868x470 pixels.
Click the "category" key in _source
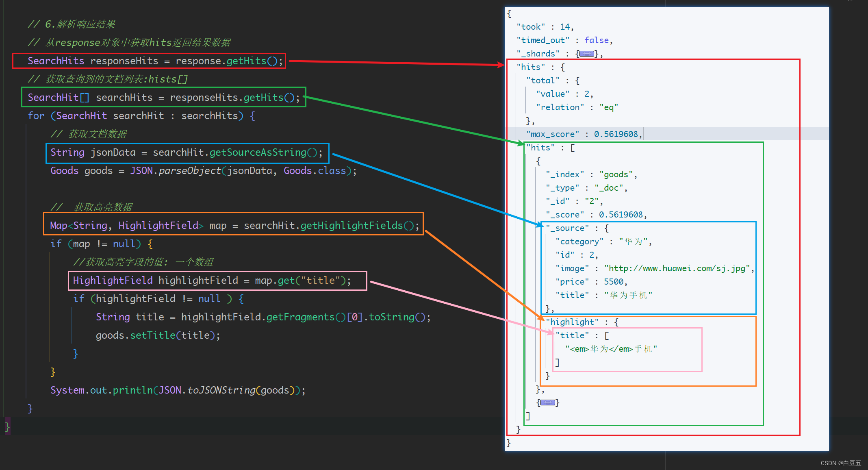pyautogui.click(x=579, y=242)
